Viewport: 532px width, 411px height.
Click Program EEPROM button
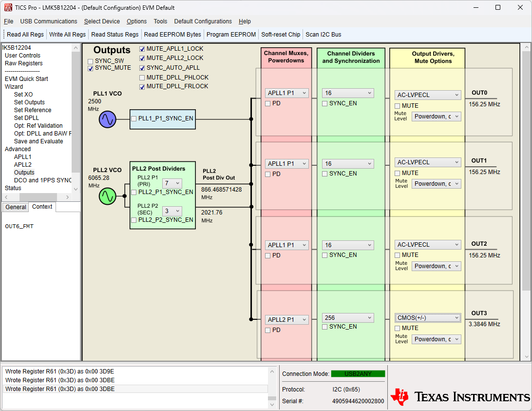pos(231,35)
